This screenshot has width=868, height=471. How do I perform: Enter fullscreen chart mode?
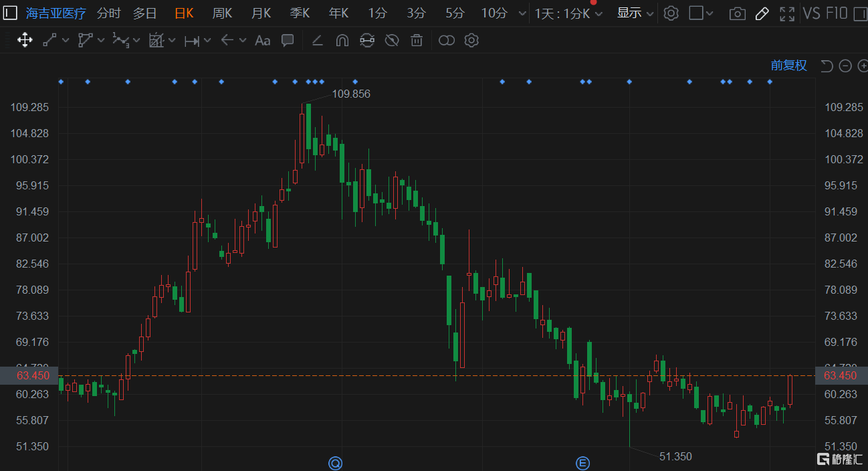click(788, 13)
